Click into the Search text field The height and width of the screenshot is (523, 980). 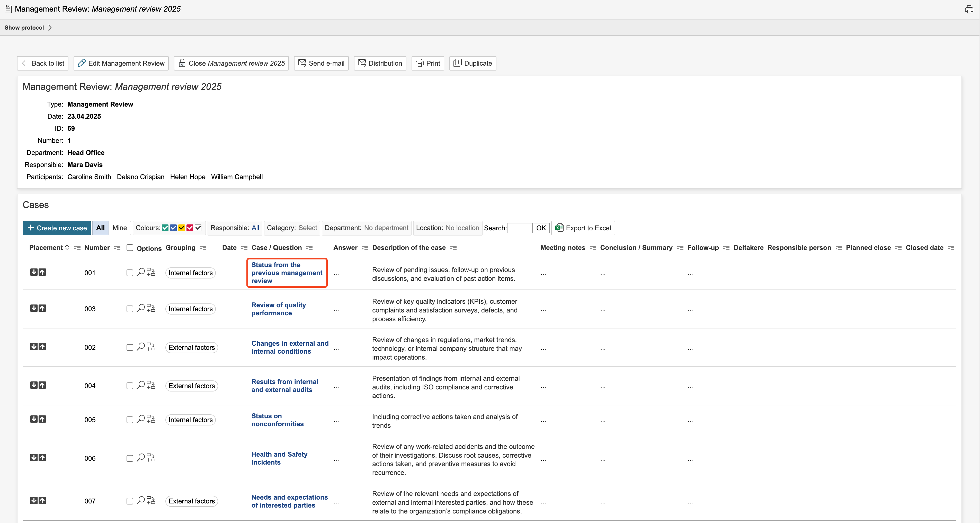(520, 228)
